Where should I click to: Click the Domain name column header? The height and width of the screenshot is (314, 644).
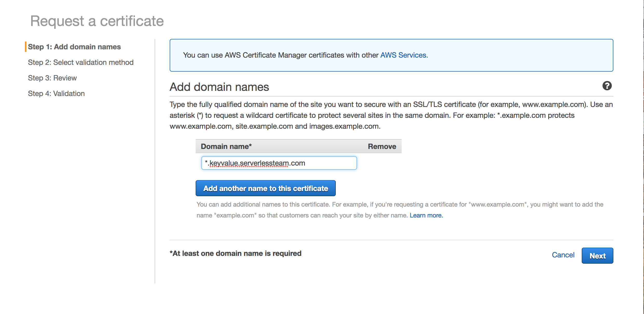(226, 146)
